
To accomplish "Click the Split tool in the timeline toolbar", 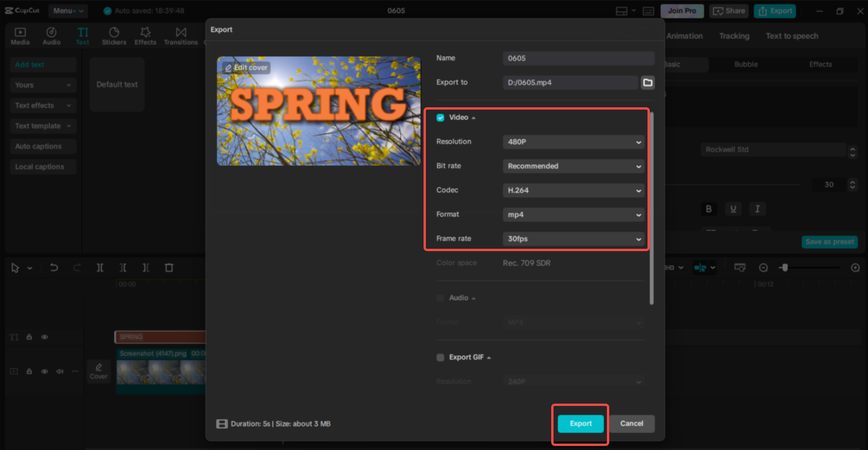I will coord(100,267).
